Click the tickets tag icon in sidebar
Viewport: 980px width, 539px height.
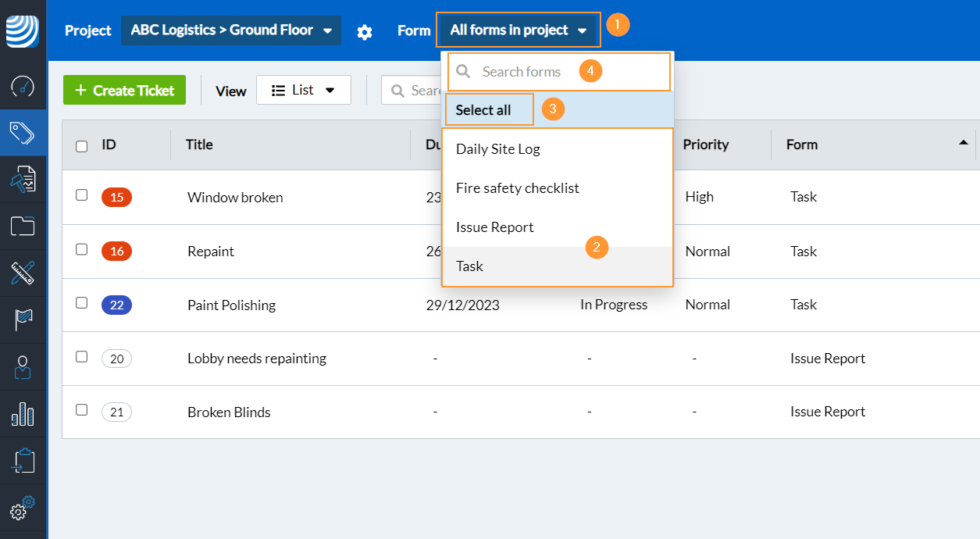click(23, 133)
